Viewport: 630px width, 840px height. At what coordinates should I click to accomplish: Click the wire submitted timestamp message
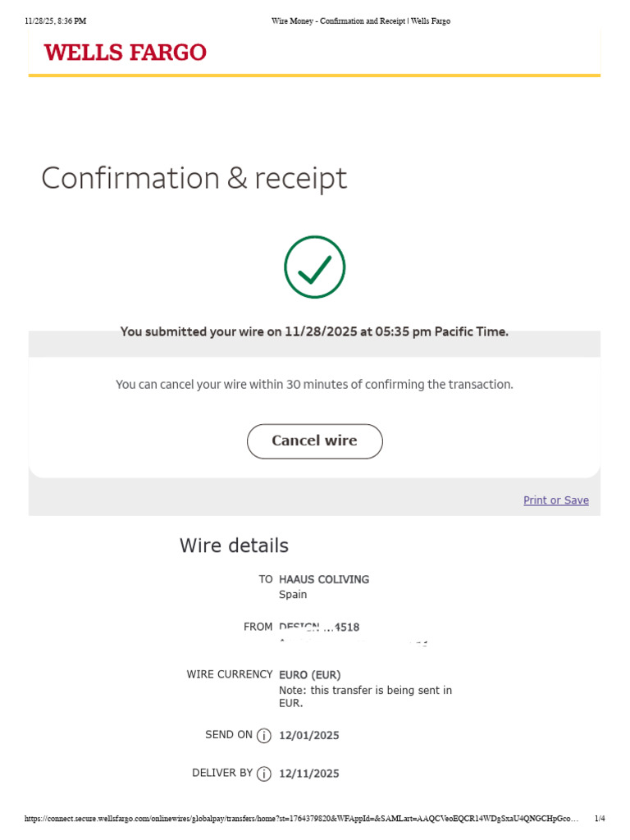click(314, 332)
